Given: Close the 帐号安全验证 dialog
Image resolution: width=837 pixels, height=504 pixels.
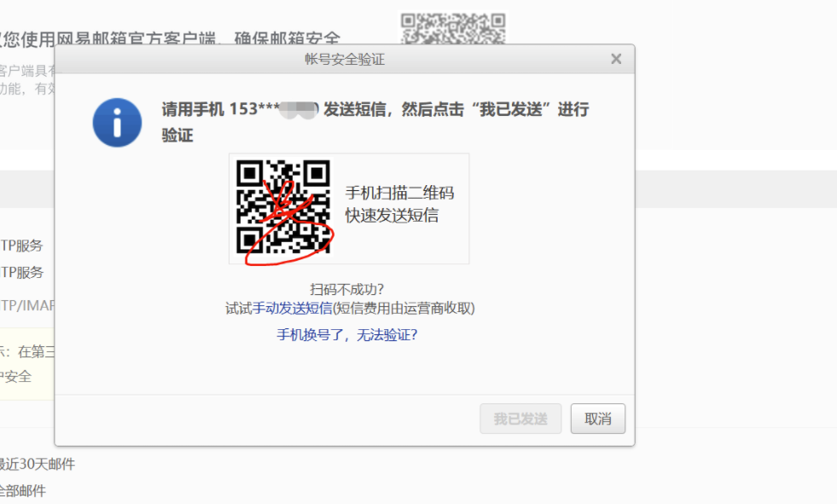Looking at the screenshot, I should [616, 59].
